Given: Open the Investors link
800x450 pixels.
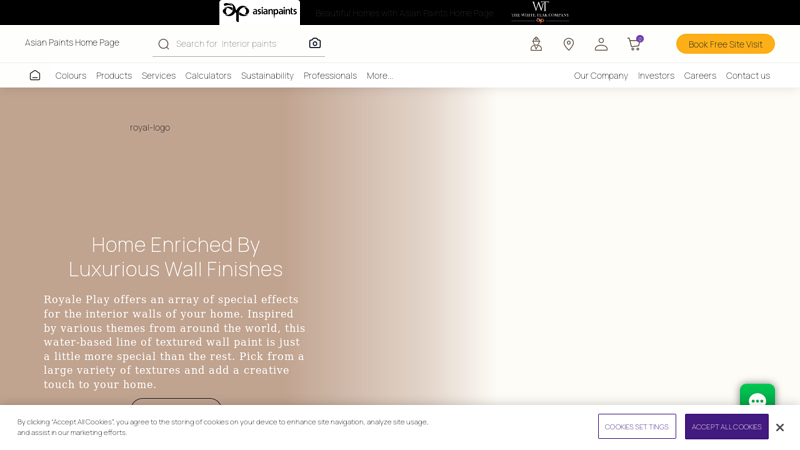Looking at the screenshot, I should coord(656,76).
